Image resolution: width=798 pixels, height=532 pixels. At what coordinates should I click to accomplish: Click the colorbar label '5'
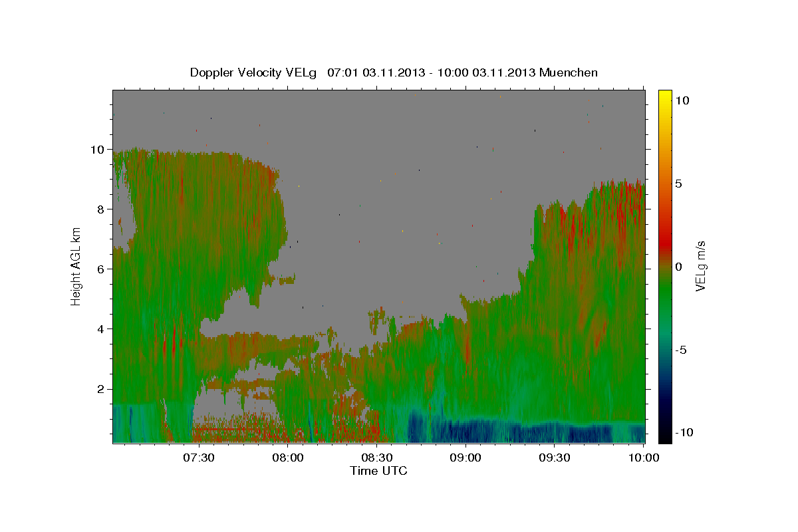678,183
